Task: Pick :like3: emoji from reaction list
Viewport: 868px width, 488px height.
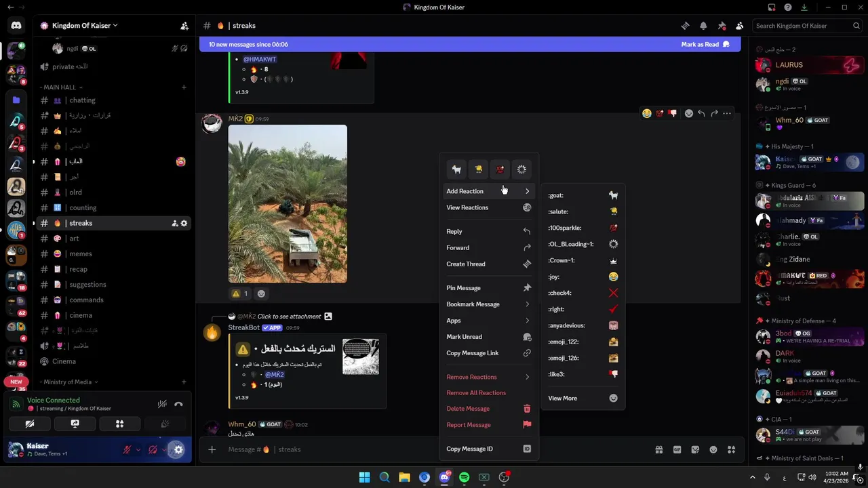Action: (x=583, y=374)
